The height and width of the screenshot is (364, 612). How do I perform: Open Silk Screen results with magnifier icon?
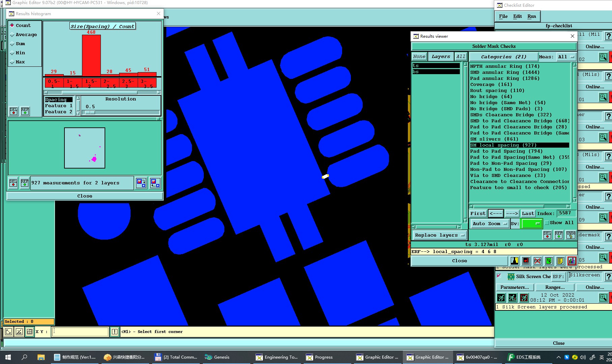pos(603,298)
